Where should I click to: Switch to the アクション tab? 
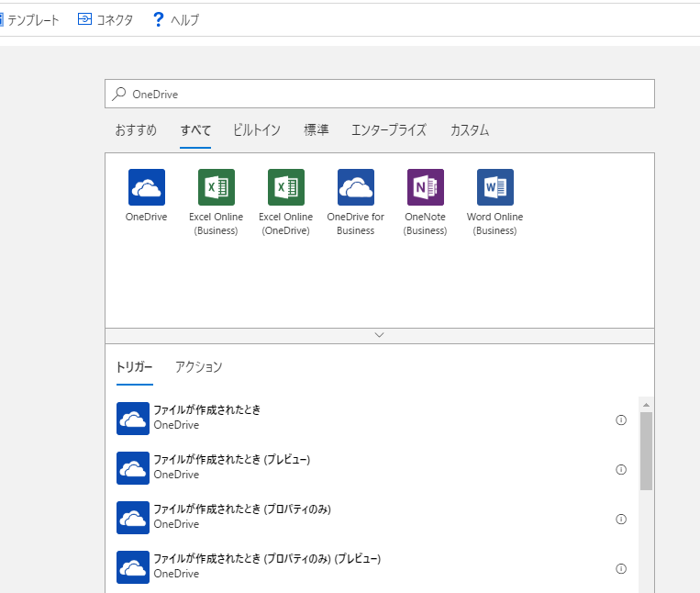tap(199, 367)
